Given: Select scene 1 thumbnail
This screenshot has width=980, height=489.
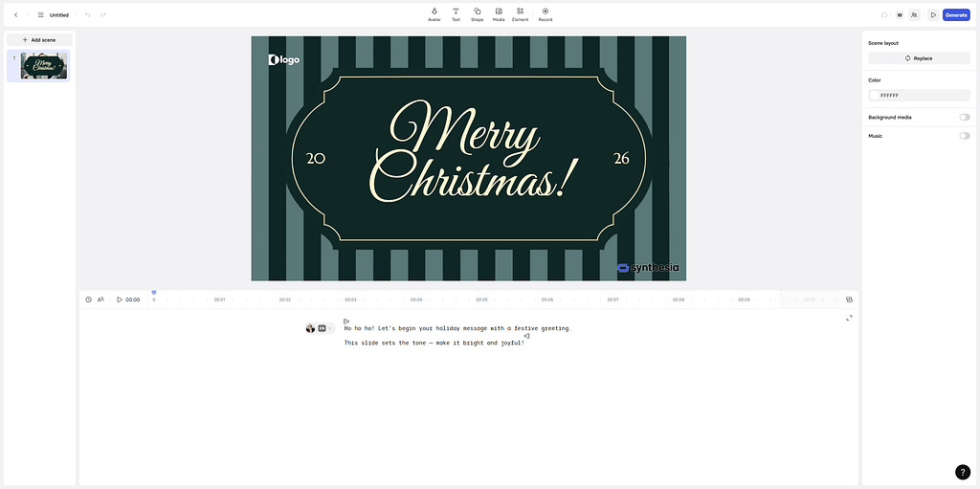Looking at the screenshot, I should tap(44, 66).
